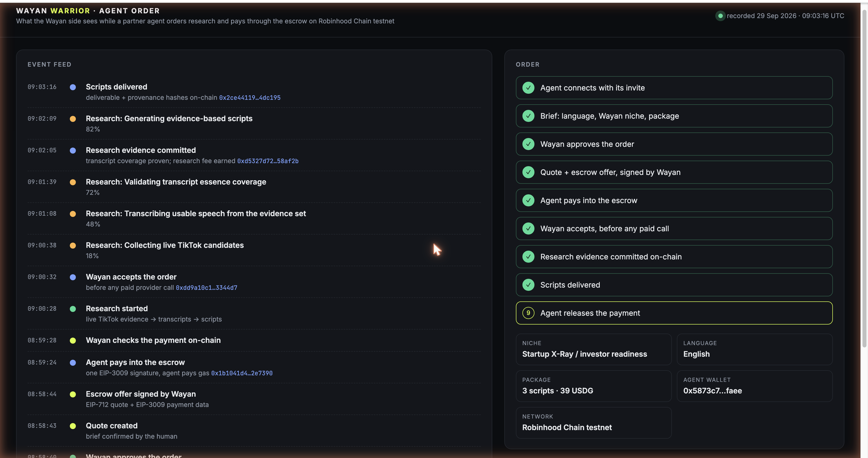Open transaction hash 0xd5327d72…58af2b link
The width and height of the screenshot is (868, 458).
click(x=268, y=161)
